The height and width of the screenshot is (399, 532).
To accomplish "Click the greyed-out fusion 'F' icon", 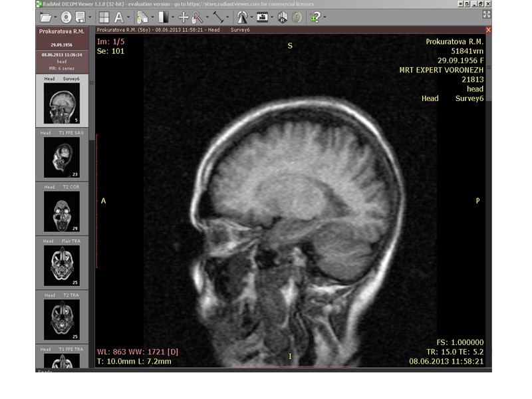I will [x=297, y=17].
